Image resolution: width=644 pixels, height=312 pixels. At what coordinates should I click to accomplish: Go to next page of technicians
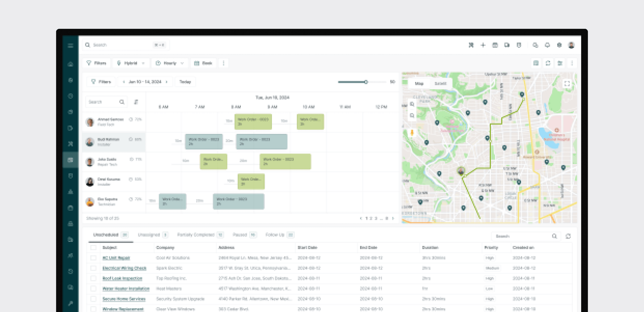[x=393, y=218]
